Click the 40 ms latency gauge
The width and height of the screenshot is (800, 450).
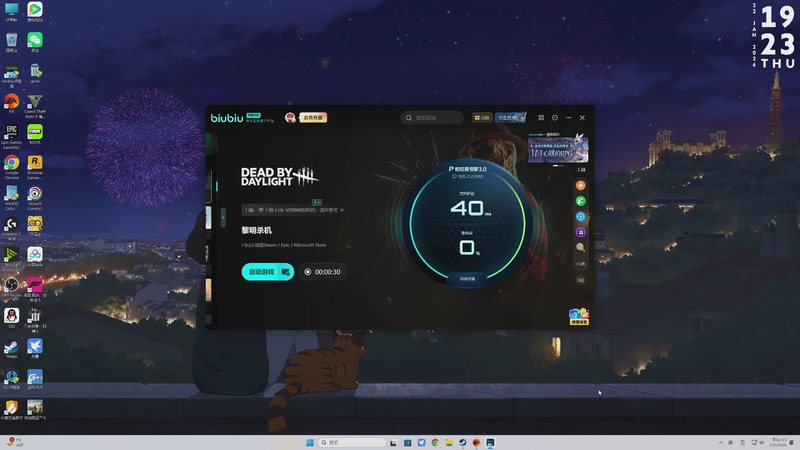coord(467,224)
